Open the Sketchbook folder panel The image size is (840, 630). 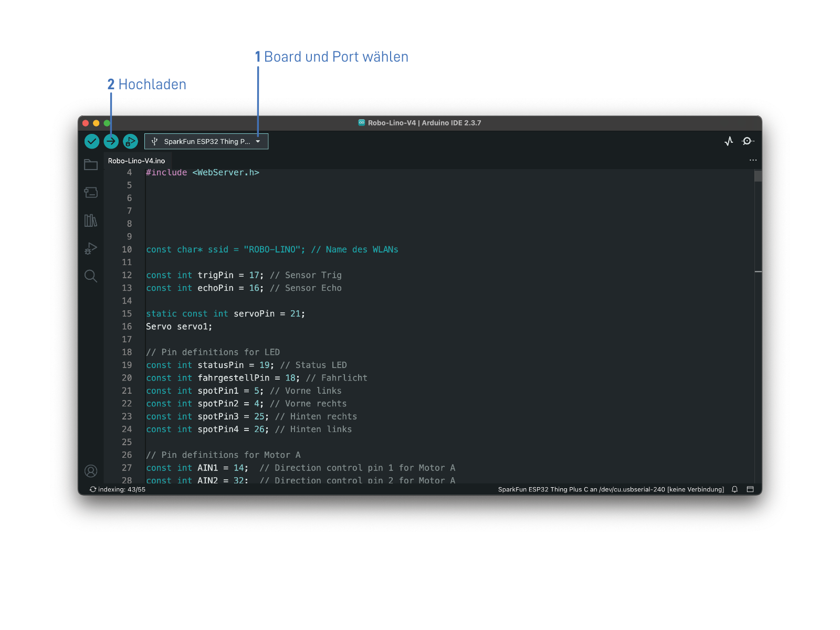91,165
